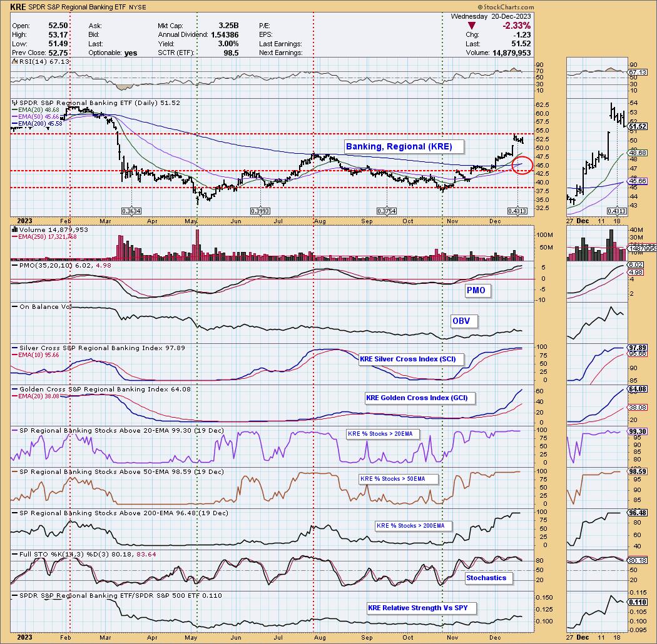Select the EMA(50) 45.66 legend entry
Screen dimensions: 657x644
pyautogui.click(x=36, y=117)
